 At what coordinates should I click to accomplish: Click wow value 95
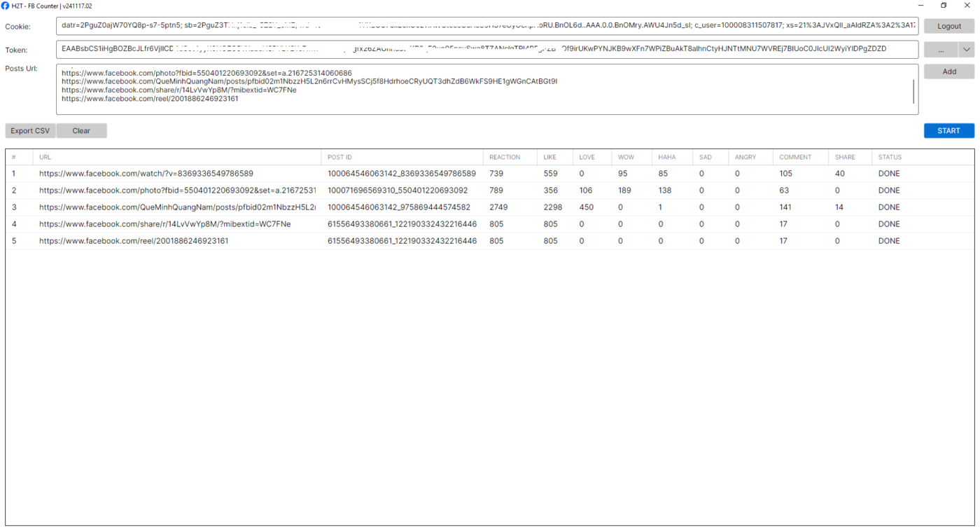pos(623,174)
